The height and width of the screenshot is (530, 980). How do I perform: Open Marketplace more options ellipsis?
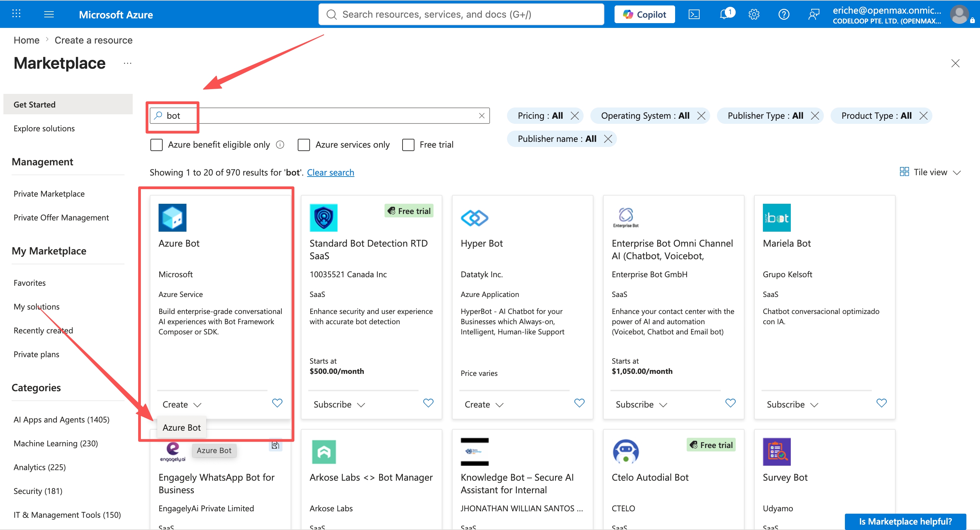tap(128, 63)
